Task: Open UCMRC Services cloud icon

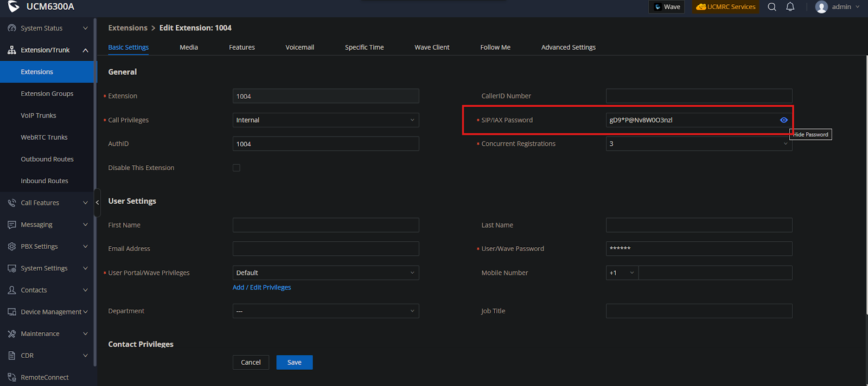Action: 701,7
